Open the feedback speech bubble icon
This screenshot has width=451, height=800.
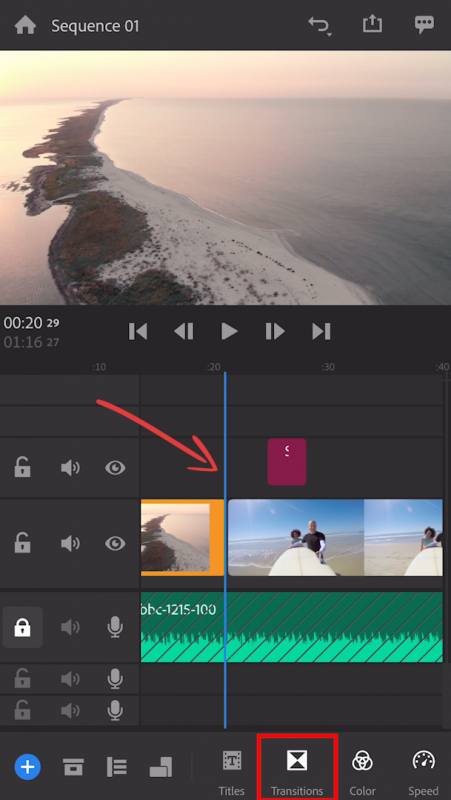(424, 25)
